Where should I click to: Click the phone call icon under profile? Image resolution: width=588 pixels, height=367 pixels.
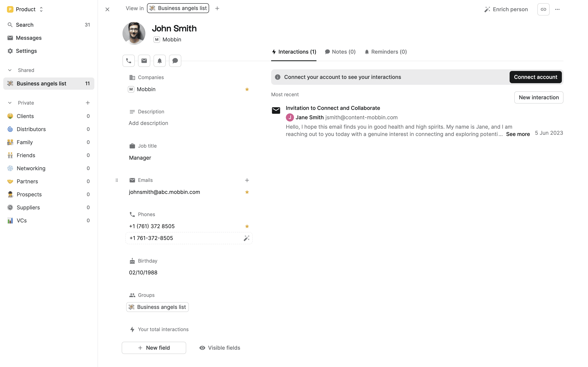(129, 61)
